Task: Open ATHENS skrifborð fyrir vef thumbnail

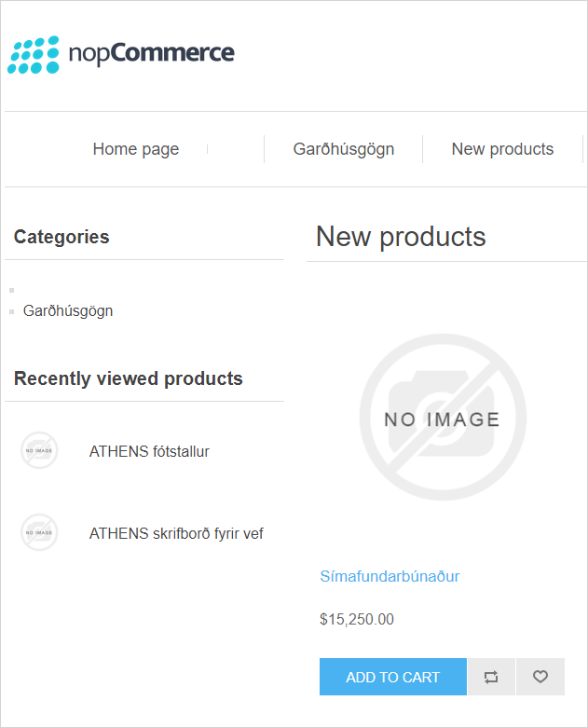Action: pyautogui.click(x=39, y=533)
